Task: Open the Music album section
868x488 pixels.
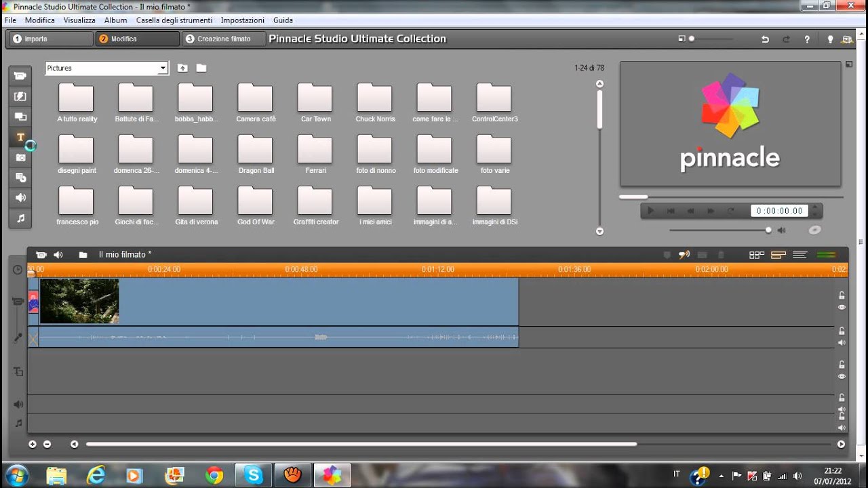Action: tap(20, 218)
